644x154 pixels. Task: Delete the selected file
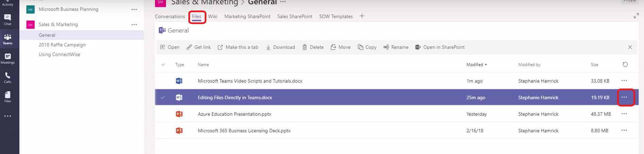pos(313,47)
